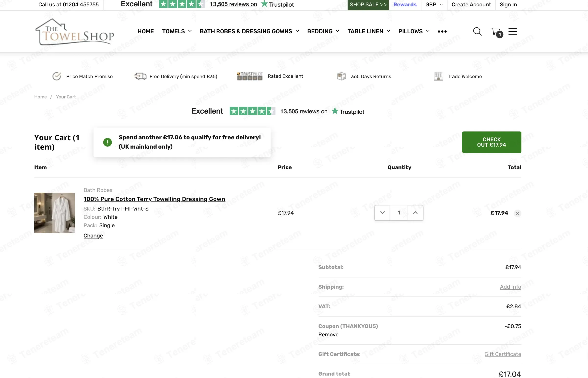
Task: Remove the THANKYOU5 coupon
Action: 328,335
